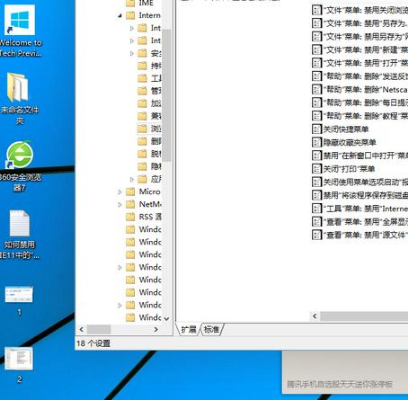412x401 pixels.
Task: Click icon of "帮助"菜单: 删除"Netsca" setting
Action: click(316, 89)
